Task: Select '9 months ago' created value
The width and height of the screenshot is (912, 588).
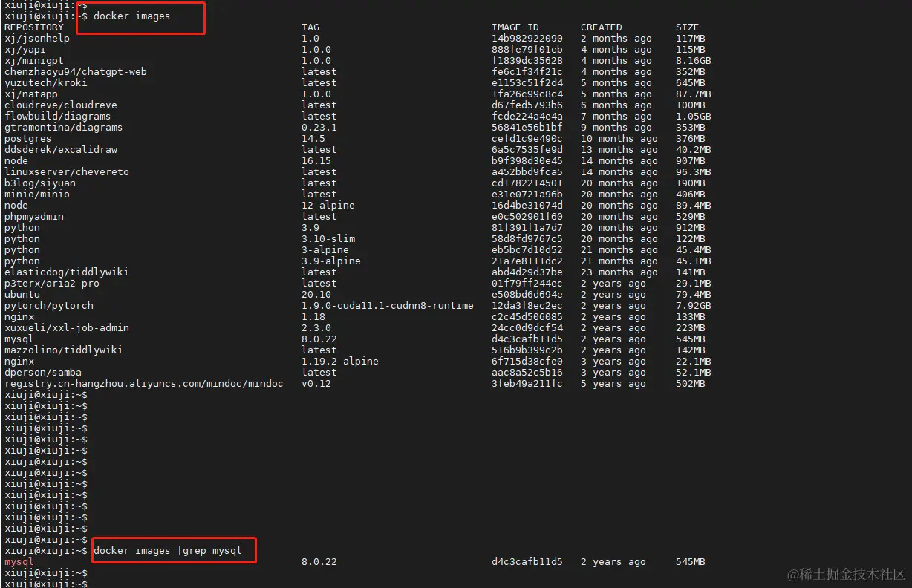Action: click(x=616, y=127)
